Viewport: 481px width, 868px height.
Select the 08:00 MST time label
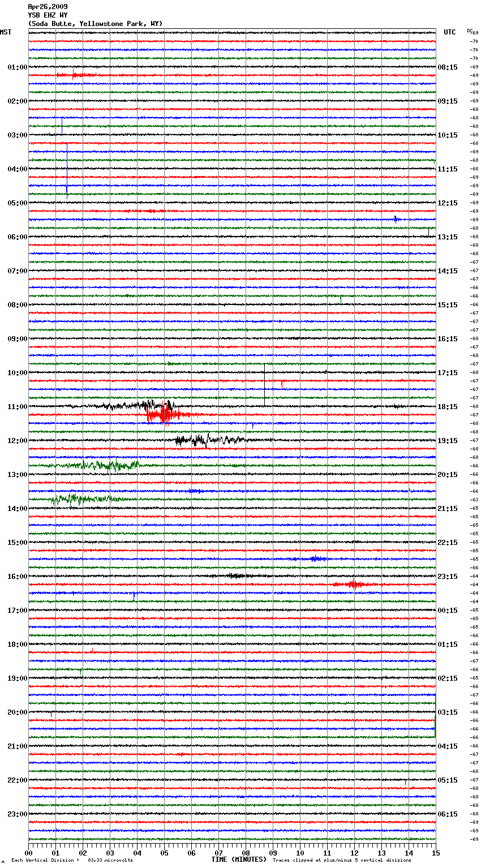(18, 305)
